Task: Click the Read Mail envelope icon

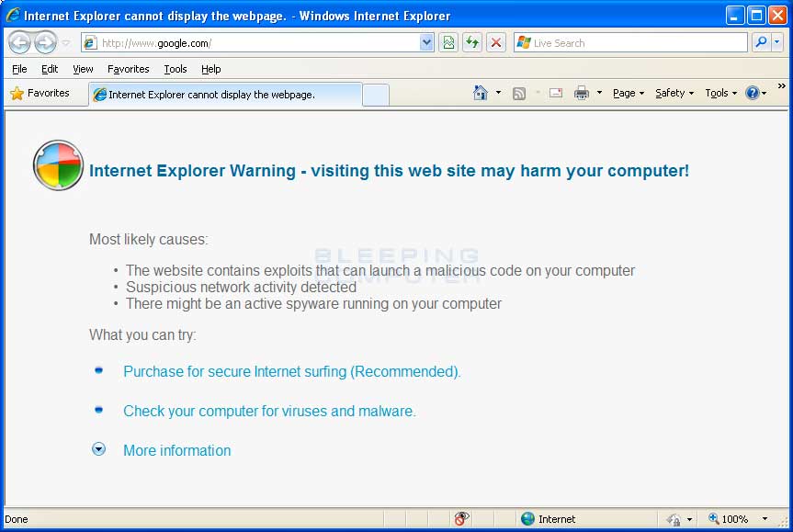Action: [556, 93]
